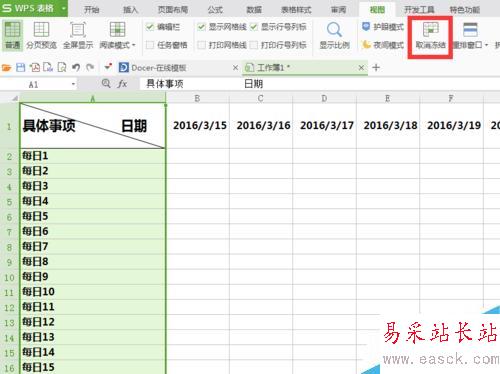Turn on 护眼模式 eye protection mode

point(383,27)
